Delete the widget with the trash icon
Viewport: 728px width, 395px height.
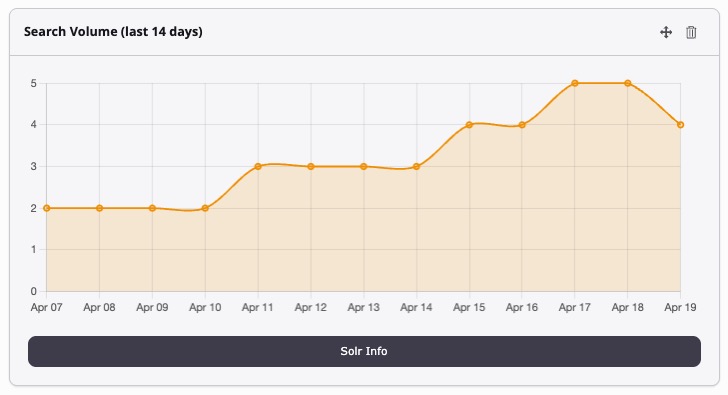point(691,32)
